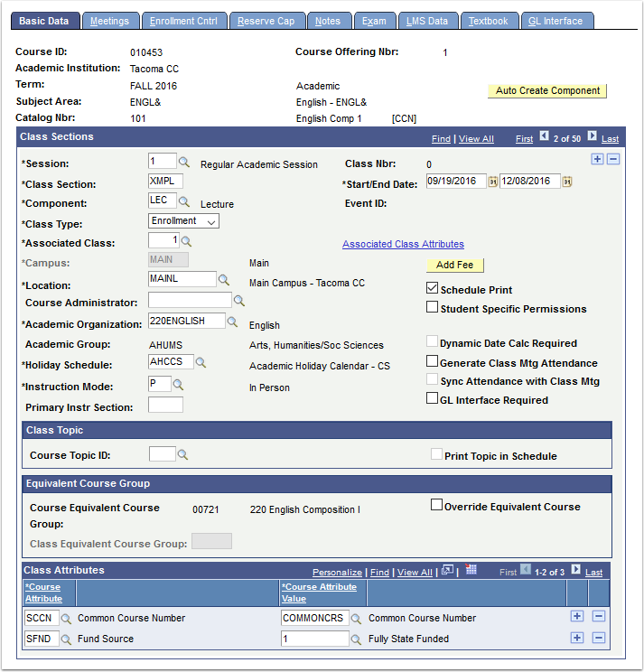The image size is (644, 672).
Task: Click the Holiday Schedule field AHCCS
Action: coord(171,361)
